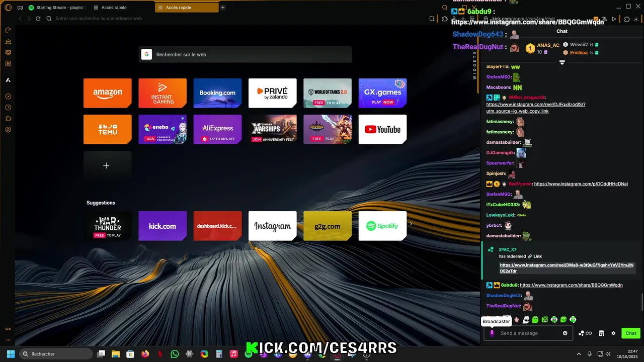Open the sidebar settings gear icon
Screen dimensions: 644x362
pyautogui.click(x=8, y=130)
